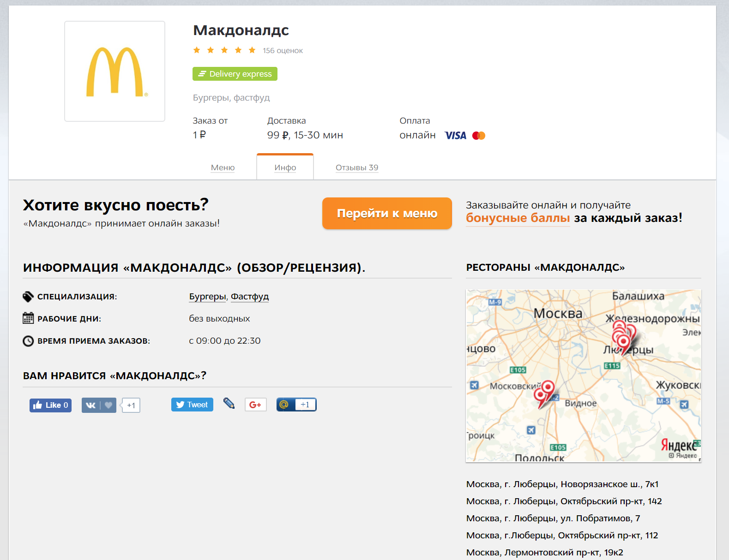Click the Visa payment icon
Image resolution: width=729 pixels, height=560 pixels.
click(456, 136)
